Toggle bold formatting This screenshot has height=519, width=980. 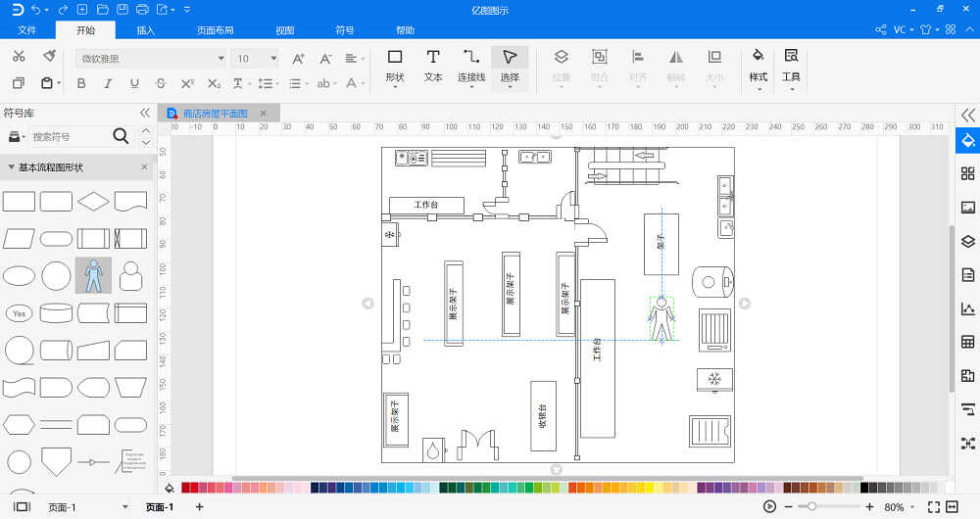pos(81,83)
